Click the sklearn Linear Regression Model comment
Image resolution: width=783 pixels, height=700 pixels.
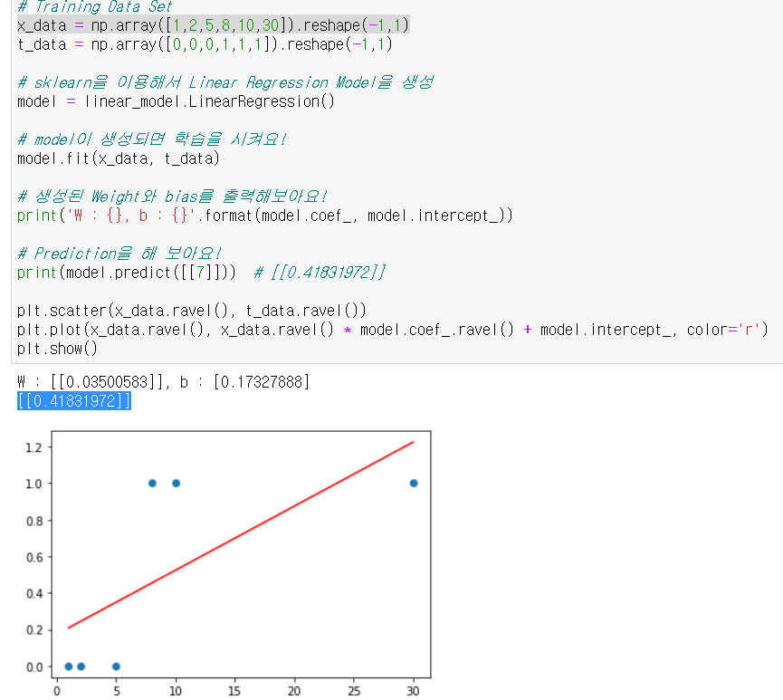tap(225, 82)
